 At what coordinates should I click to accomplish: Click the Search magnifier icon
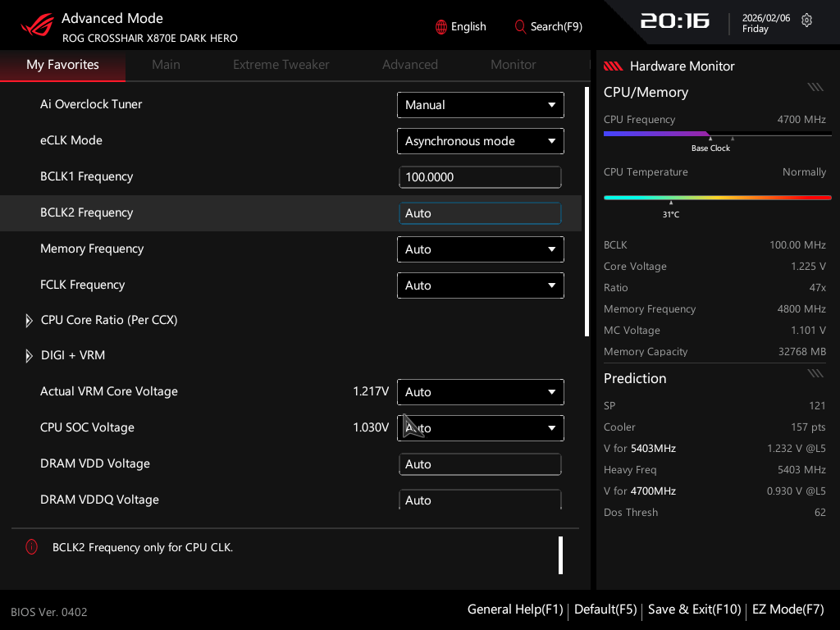[520, 27]
